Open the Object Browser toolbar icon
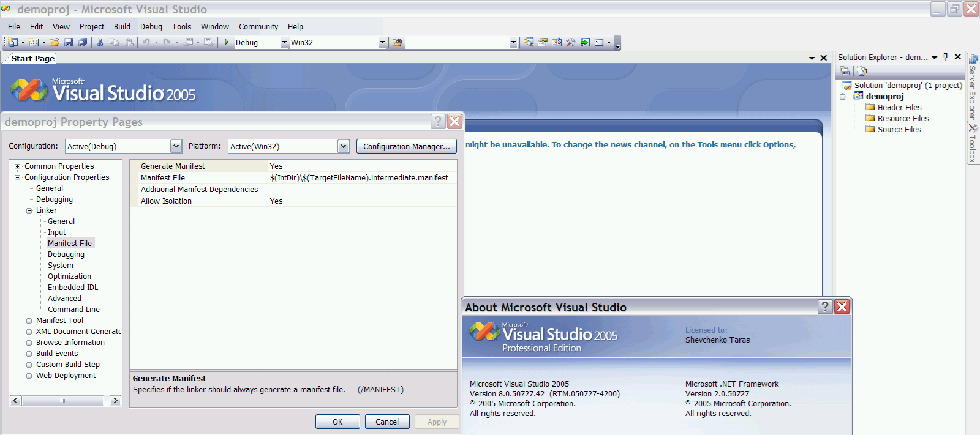This screenshot has width=980, height=435. (557, 42)
